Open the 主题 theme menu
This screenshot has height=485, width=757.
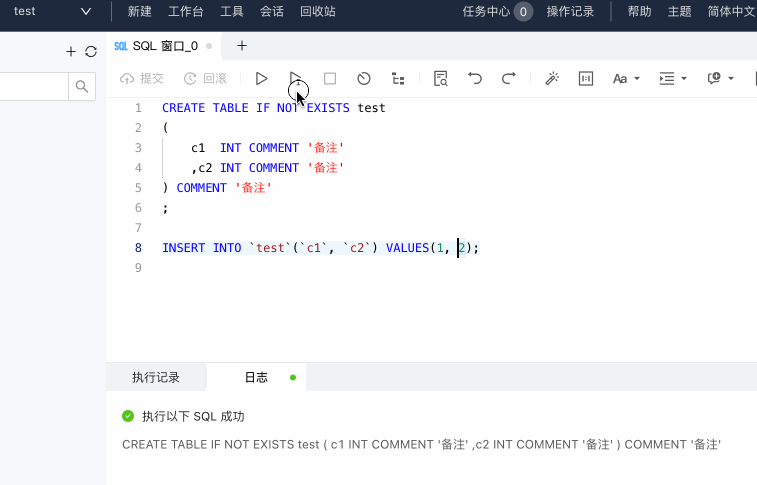679,11
